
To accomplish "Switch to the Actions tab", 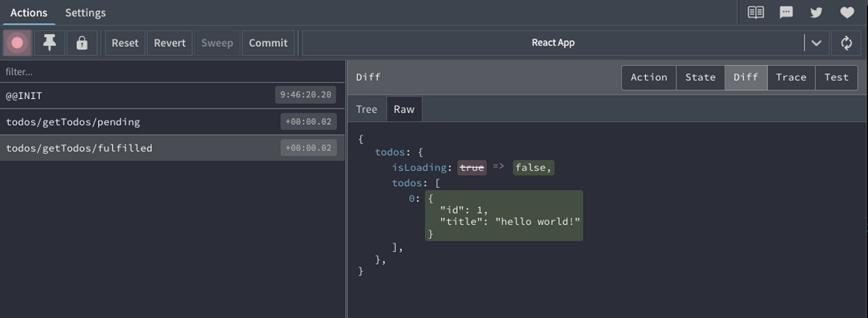I will pyautogui.click(x=28, y=13).
